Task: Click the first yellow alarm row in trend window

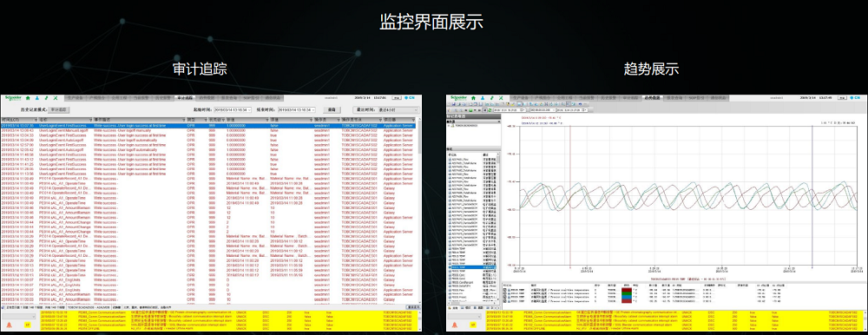Action: pyautogui.click(x=674, y=312)
